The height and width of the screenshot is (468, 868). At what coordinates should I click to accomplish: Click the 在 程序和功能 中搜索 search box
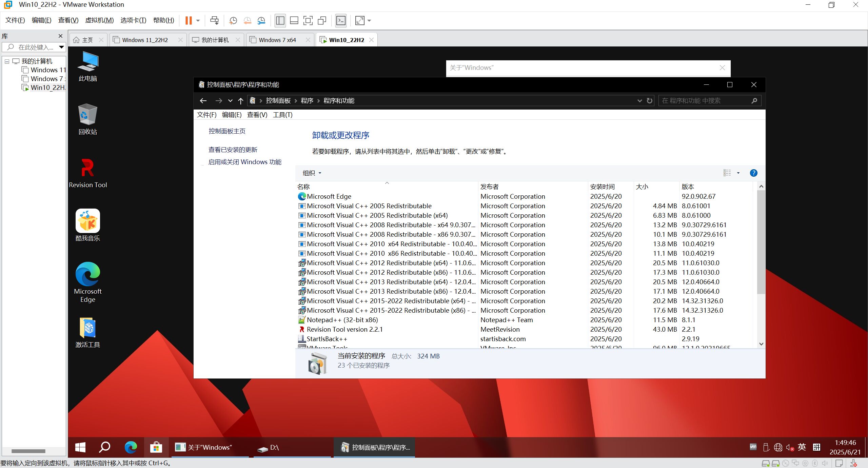pos(709,101)
